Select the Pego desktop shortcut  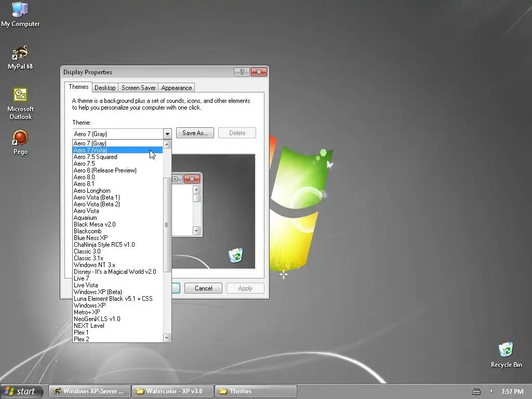[x=20, y=142]
